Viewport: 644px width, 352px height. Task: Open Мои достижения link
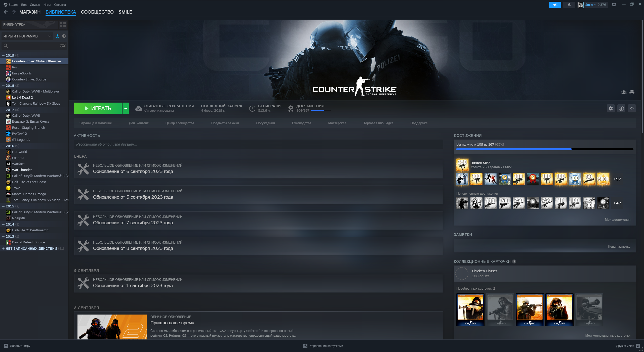pyautogui.click(x=617, y=219)
